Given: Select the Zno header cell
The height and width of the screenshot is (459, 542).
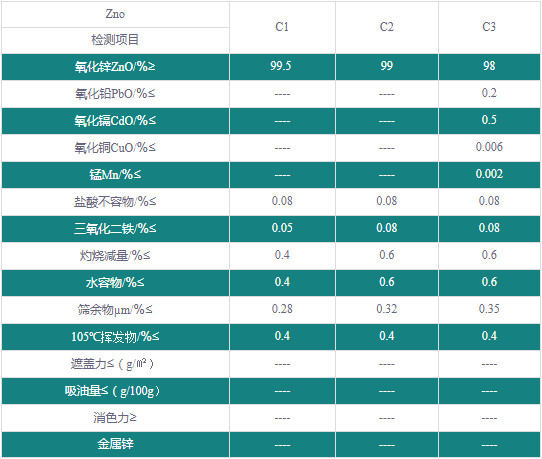Looking at the screenshot, I should pos(115,14).
